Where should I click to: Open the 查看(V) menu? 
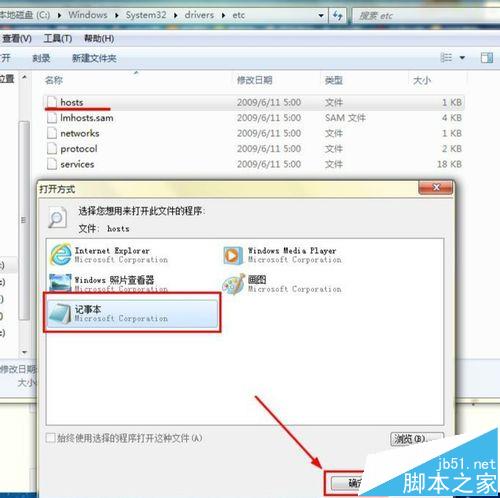coord(17,39)
